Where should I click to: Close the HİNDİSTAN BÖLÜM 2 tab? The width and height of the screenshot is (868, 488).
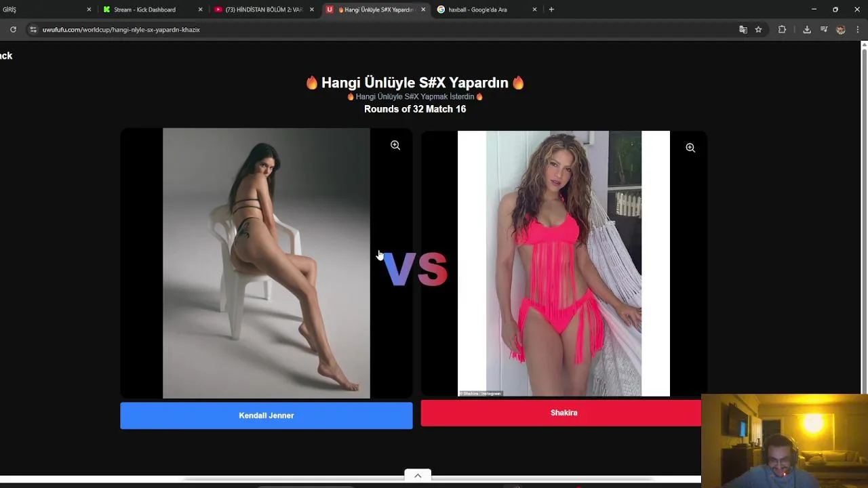pos(312,9)
